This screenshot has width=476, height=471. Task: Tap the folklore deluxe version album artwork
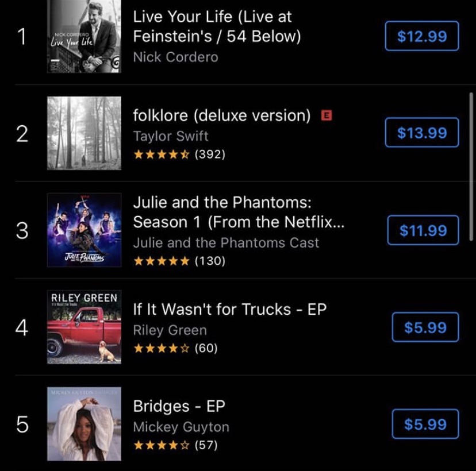click(84, 133)
